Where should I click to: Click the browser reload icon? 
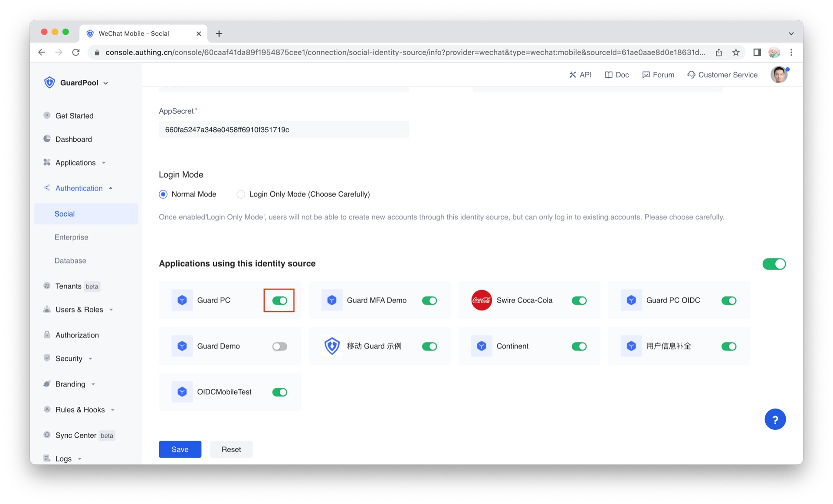(x=76, y=52)
